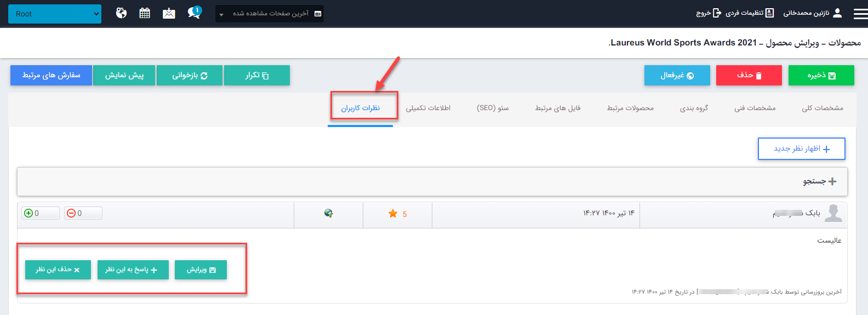The height and width of the screenshot is (315, 868).
Task: Click the globe status icon in comment row
Action: [328, 213]
